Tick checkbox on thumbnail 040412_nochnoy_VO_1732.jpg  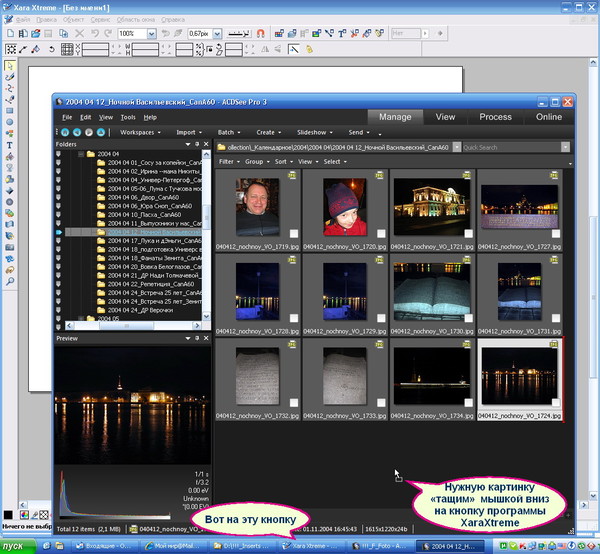pos(293,402)
